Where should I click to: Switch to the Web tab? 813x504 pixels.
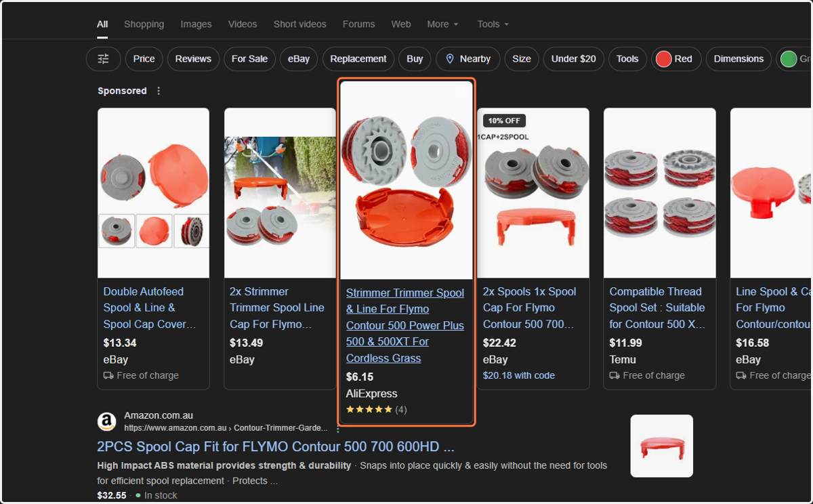(x=401, y=24)
